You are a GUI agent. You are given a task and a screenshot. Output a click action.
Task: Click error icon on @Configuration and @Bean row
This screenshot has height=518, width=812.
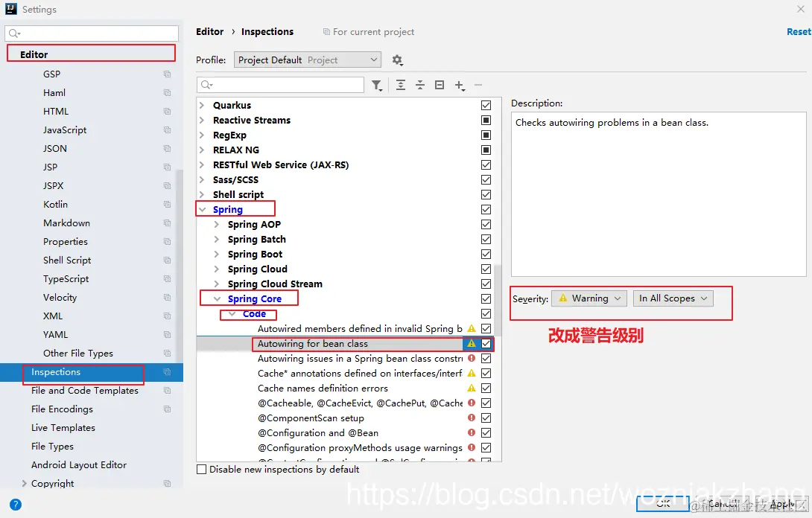point(472,432)
